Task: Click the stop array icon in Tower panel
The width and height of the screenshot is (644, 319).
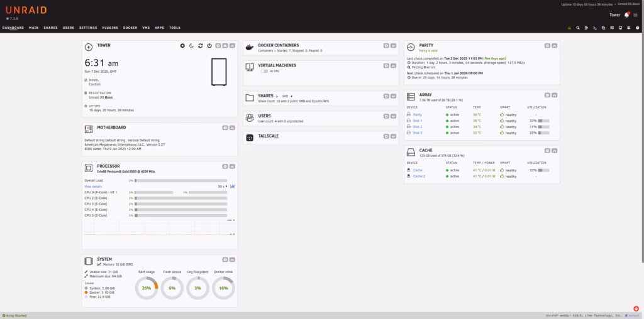Action: tap(182, 46)
